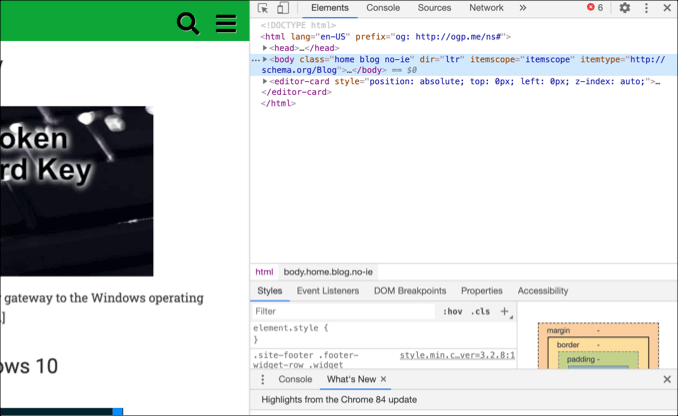Expand the body element node
Image resolution: width=678 pixels, height=416 pixels.
[x=265, y=60]
